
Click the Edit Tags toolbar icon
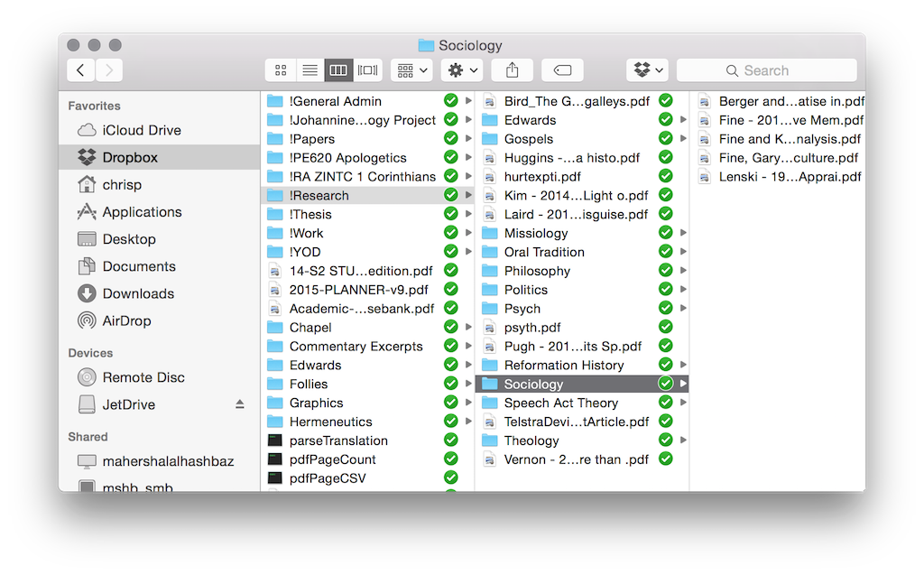pyautogui.click(x=562, y=70)
